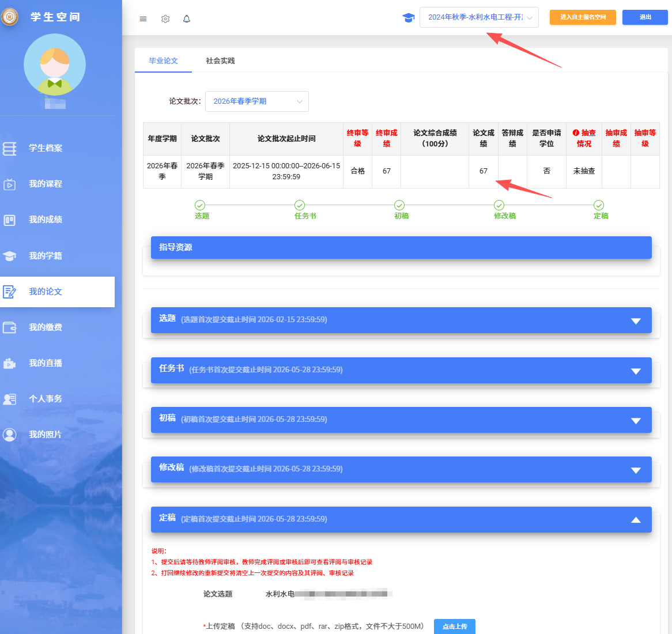The width and height of the screenshot is (672, 634).
Task: Open the 2024年秋季-水利水电工程 program dropdown
Action: tap(479, 17)
